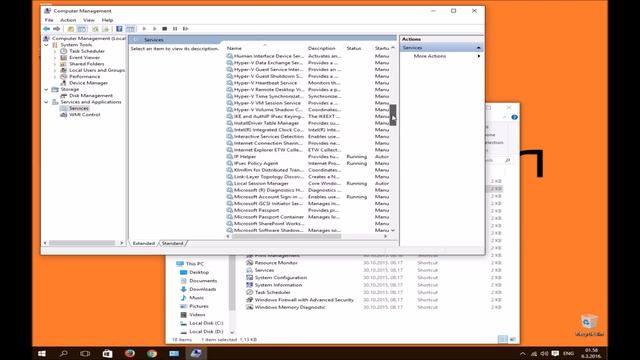Select Computer Management (Local) root node
Image resolution: width=640 pixels, height=360 pixels.
pyautogui.click(x=89, y=38)
